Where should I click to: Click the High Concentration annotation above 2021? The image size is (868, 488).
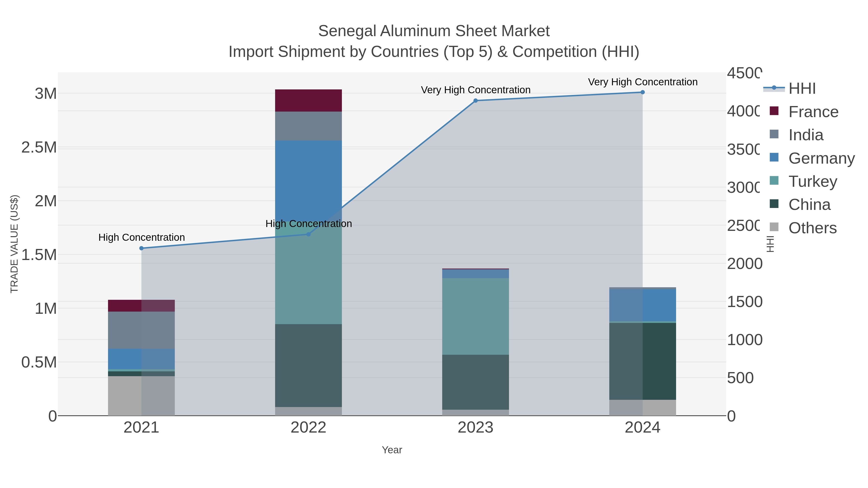142,237
